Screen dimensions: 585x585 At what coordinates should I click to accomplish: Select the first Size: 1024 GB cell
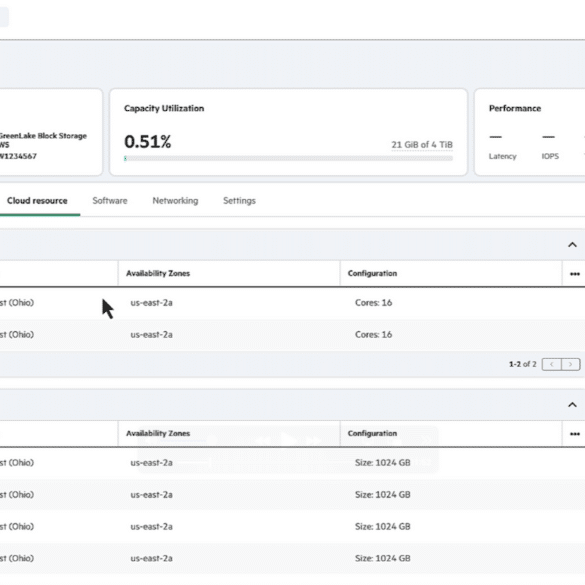[382, 463]
